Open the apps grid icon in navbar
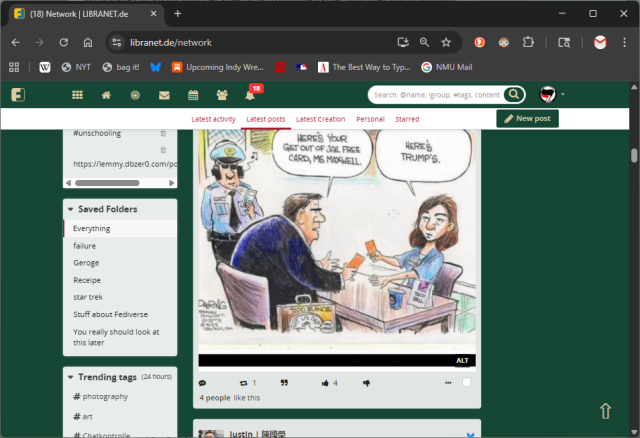 point(77,96)
